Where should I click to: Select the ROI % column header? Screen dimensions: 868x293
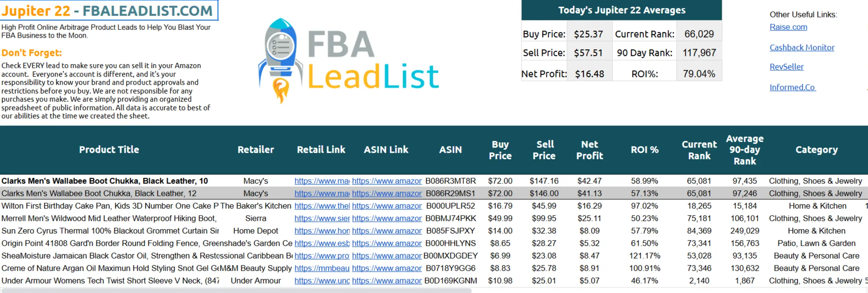(644, 150)
